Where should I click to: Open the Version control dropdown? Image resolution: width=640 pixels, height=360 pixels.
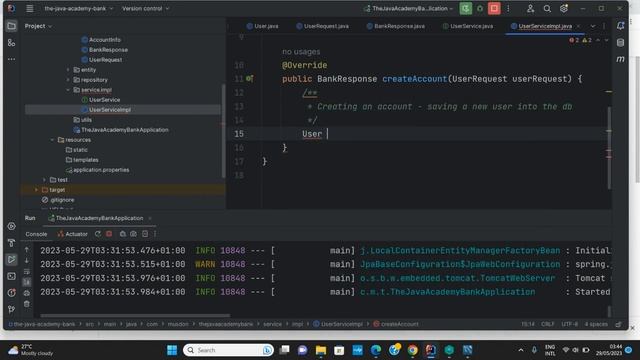145,8
